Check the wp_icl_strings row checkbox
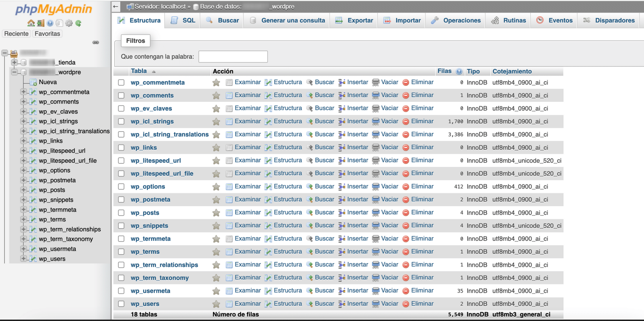Image resolution: width=644 pixels, height=321 pixels. 121,122
